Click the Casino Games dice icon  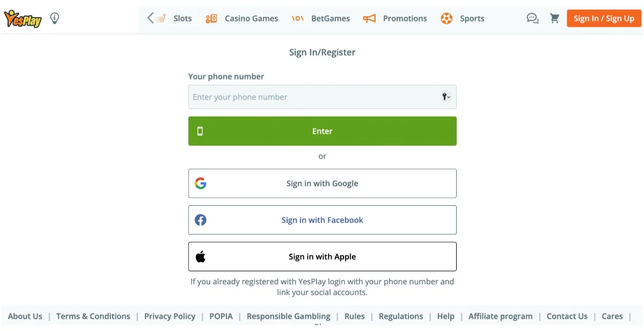[x=211, y=18]
